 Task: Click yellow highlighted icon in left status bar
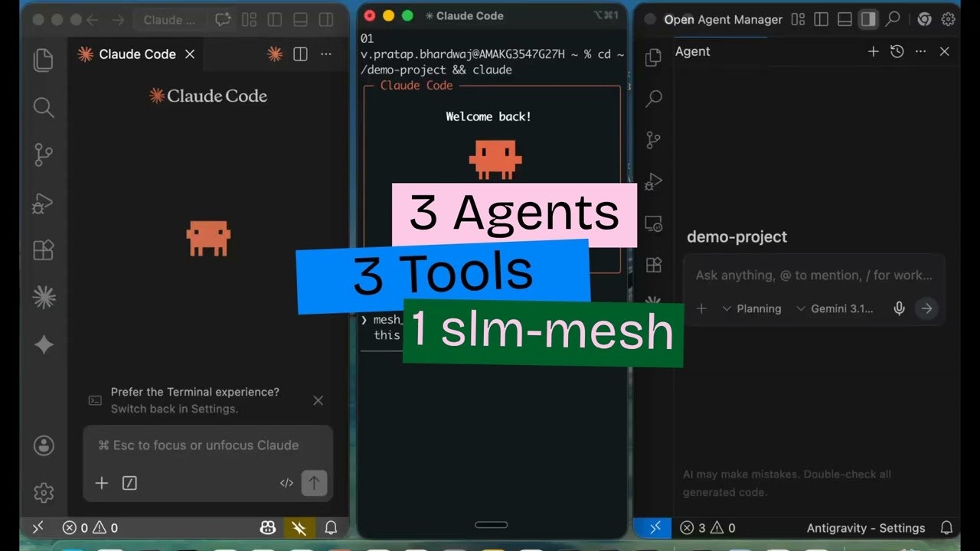(299, 527)
